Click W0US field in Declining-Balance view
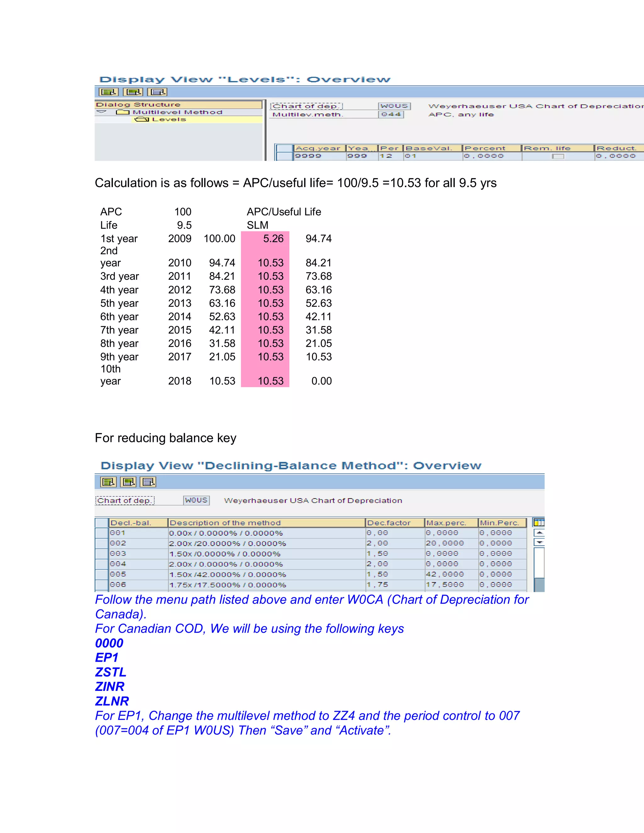 tap(196, 500)
